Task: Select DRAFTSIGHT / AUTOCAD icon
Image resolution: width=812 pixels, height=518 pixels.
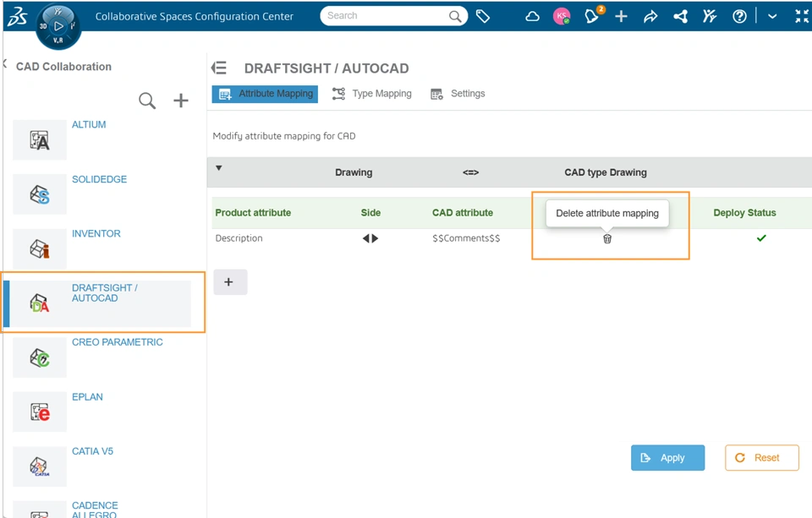Action: pos(40,303)
